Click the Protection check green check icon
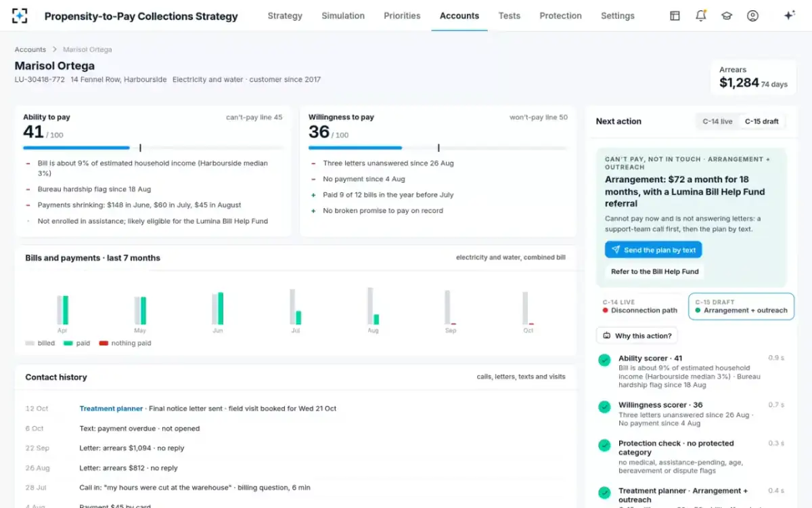The width and height of the screenshot is (812, 508). 604,446
